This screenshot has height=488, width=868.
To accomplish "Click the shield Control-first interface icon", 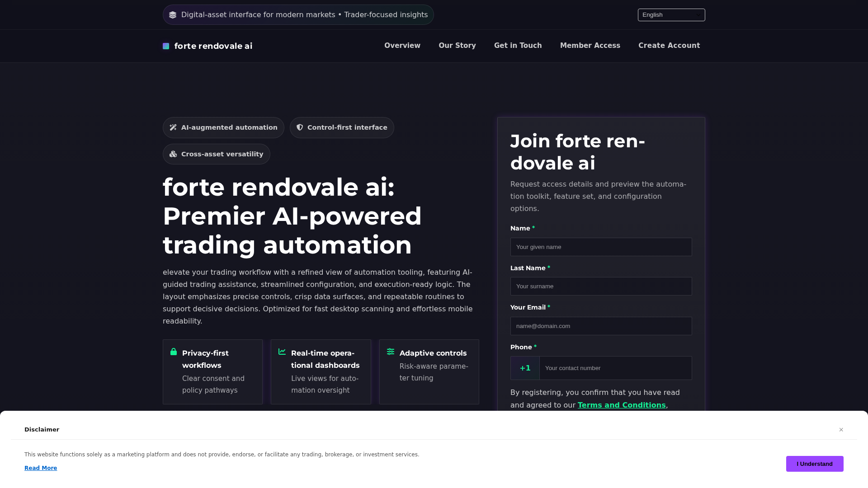I will [300, 127].
